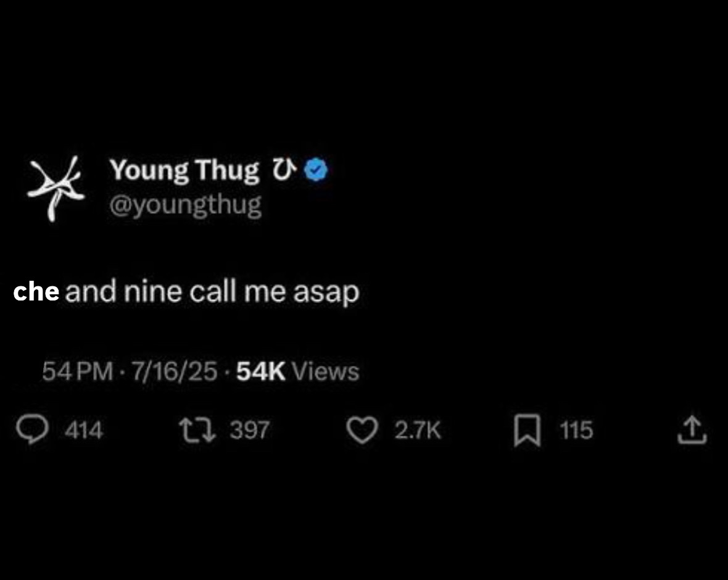The width and height of the screenshot is (728, 580).
Task: Click the 397 reposts count
Action: click(249, 430)
